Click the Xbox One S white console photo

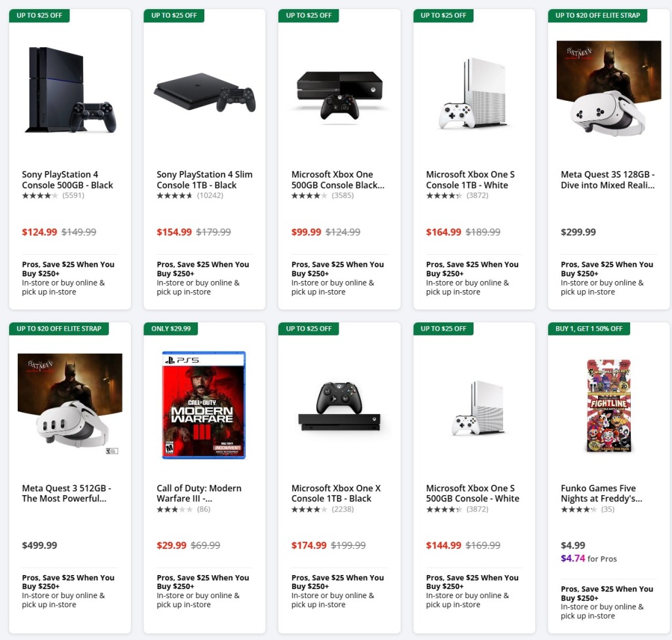472,91
